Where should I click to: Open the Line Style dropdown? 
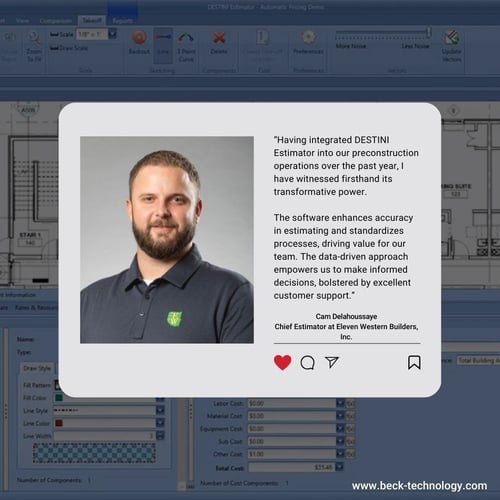160,410
